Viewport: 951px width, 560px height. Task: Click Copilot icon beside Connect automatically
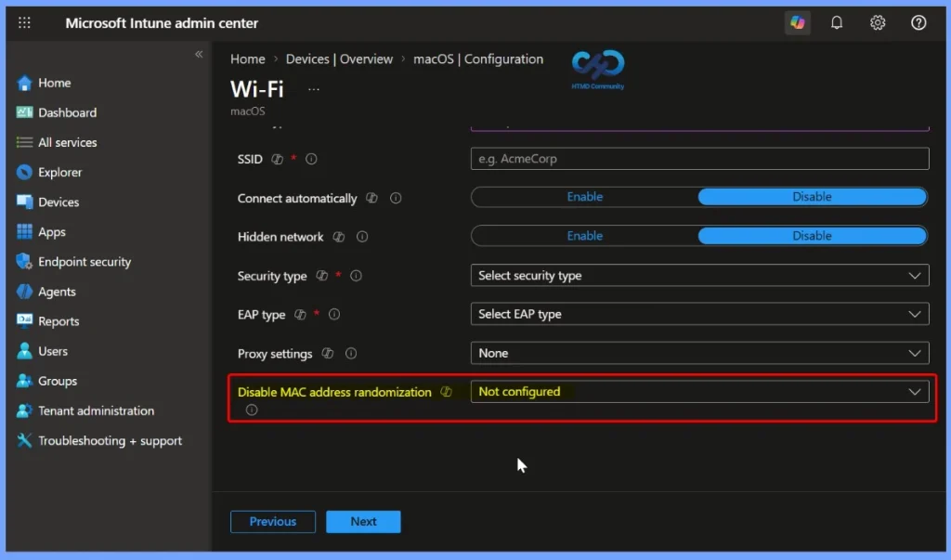tap(371, 199)
